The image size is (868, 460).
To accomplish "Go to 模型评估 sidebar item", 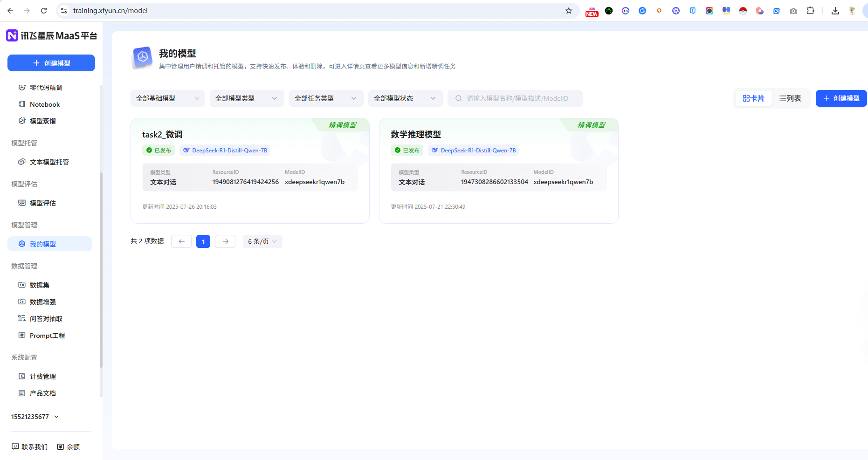I will point(43,203).
